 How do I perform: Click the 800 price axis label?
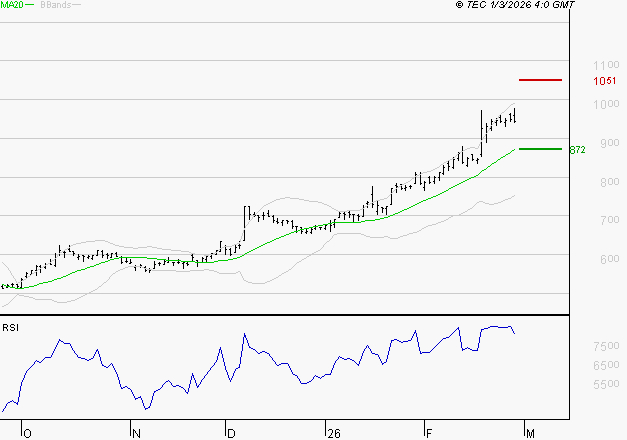click(x=610, y=182)
